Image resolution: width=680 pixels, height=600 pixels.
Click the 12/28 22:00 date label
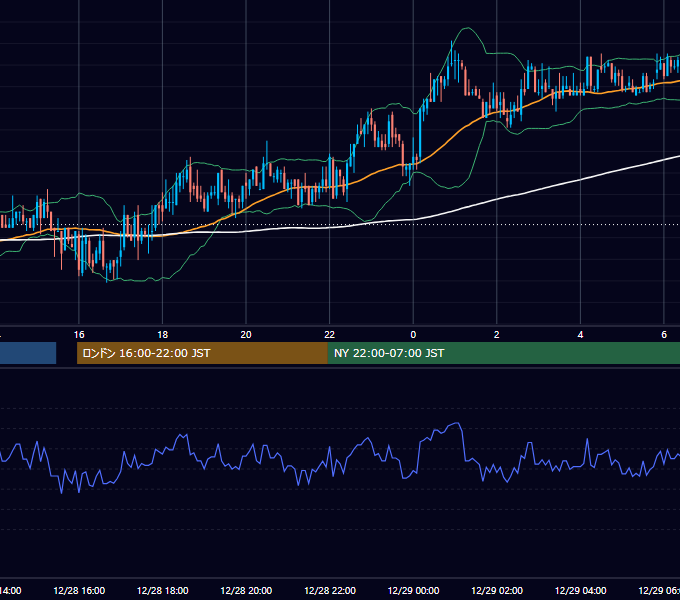coord(330,591)
